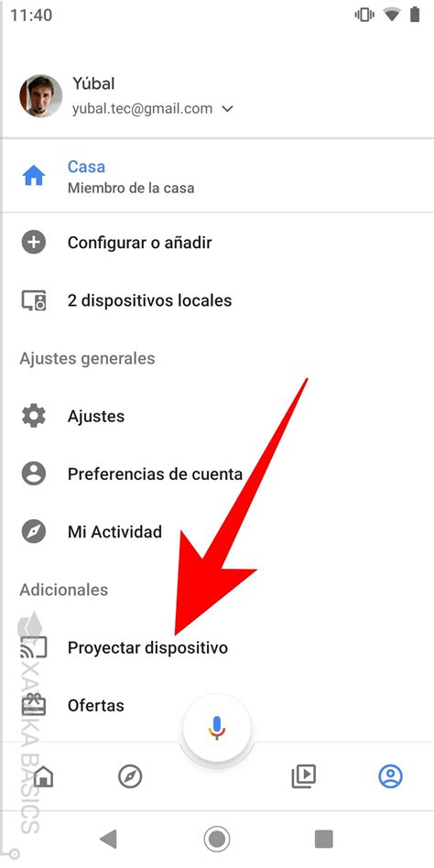The width and height of the screenshot is (434, 868).
Task: Tap the yubal.tec@gmail.com account email
Action: point(142,108)
